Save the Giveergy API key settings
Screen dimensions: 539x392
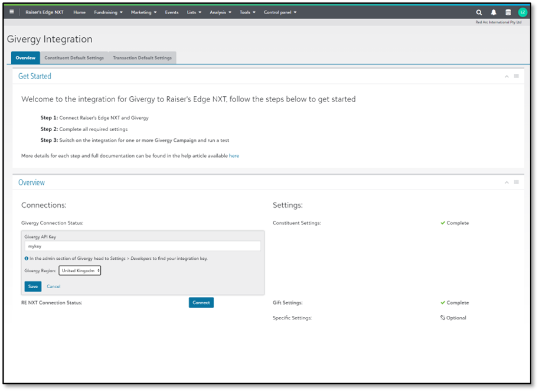(32, 286)
